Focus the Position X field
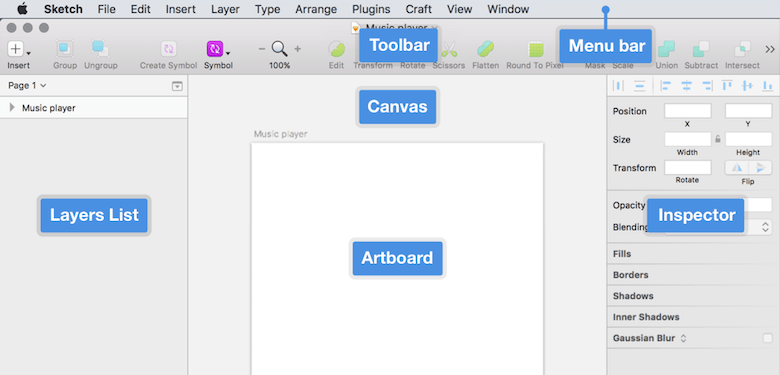Viewport: 780px width, 375px height. (687, 111)
